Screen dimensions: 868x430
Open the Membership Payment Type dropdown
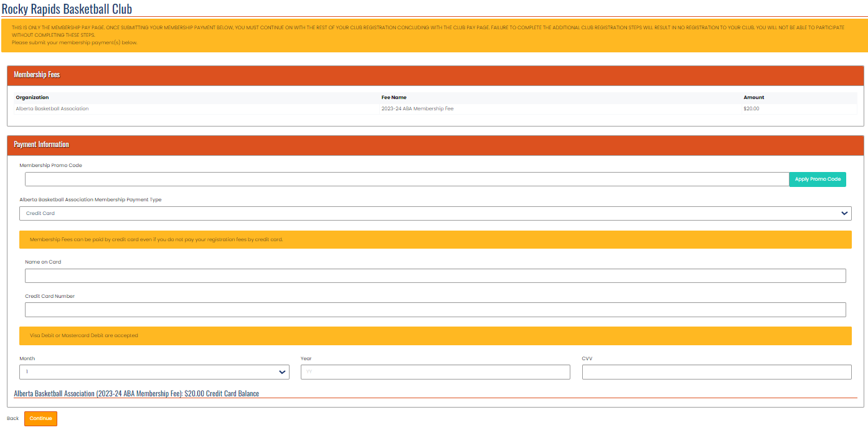[435, 213]
